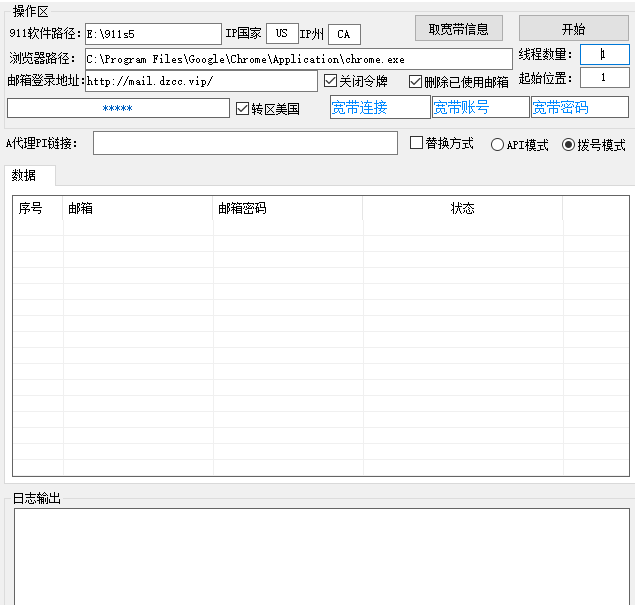Enable the 替换方式 checkbox
Image resolution: width=635 pixels, height=605 pixels.
point(418,144)
